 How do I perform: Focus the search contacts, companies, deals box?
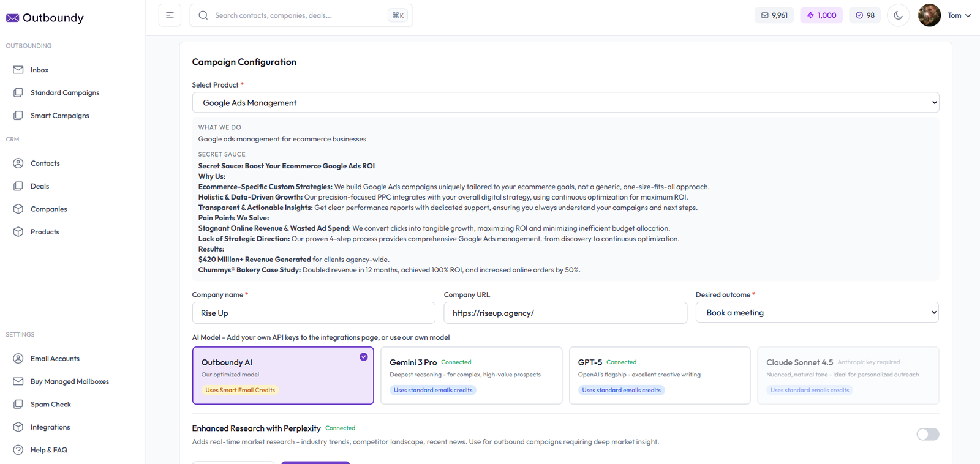(301, 15)
